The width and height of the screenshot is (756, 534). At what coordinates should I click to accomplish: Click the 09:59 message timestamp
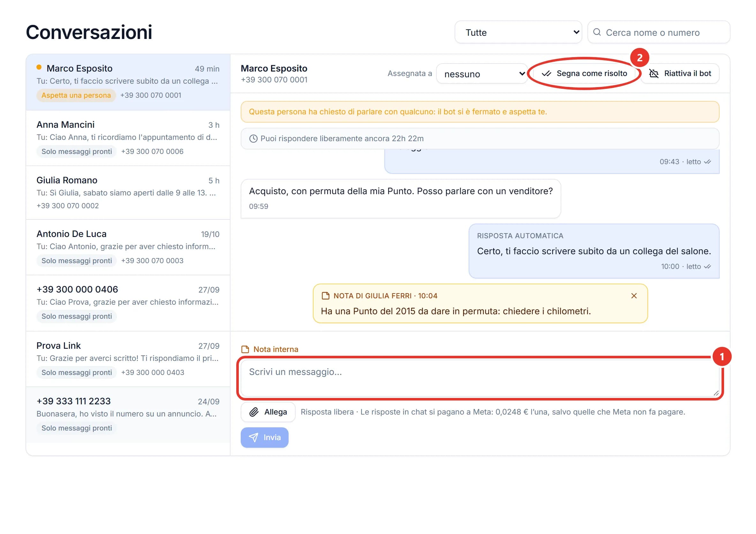click(259, 206)
